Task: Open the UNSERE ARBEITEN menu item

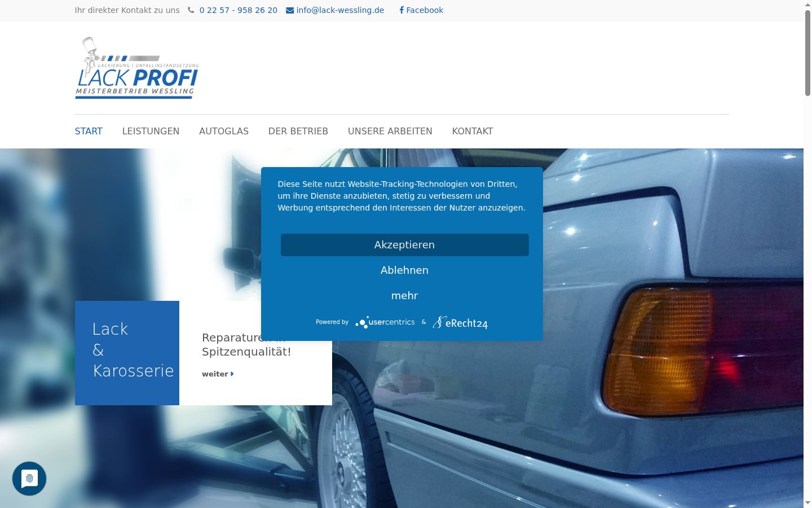Action: 390,131
